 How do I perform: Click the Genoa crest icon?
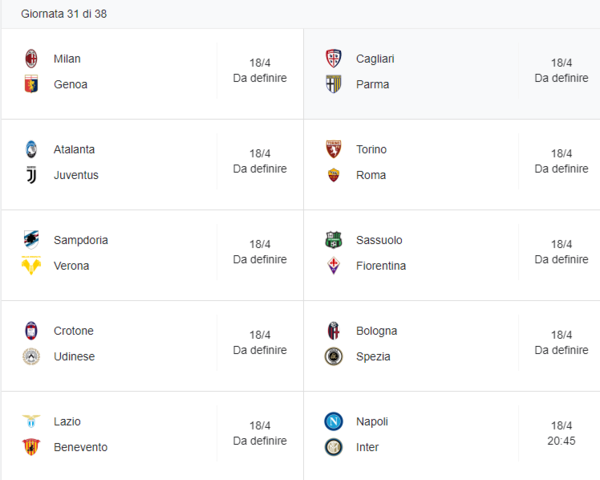(31, 84)
